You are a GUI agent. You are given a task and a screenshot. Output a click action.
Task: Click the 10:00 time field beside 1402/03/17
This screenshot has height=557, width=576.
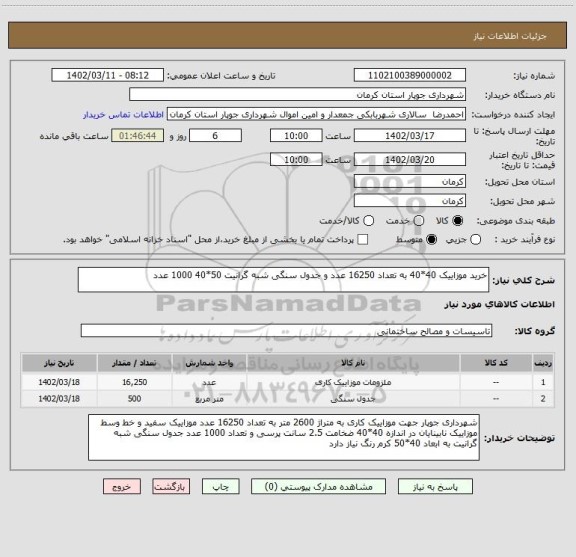(296, 136)
